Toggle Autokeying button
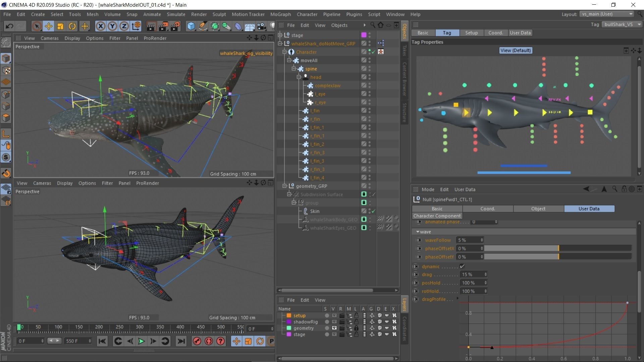This screenshot has height=362, width=644. [209, 341]
